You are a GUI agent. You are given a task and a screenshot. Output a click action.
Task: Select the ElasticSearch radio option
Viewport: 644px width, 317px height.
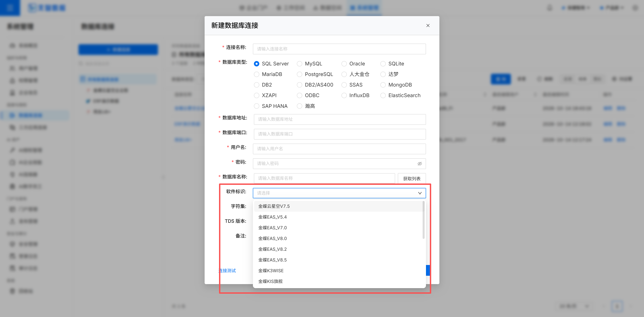pyautogui.click(x=400, y=95)
